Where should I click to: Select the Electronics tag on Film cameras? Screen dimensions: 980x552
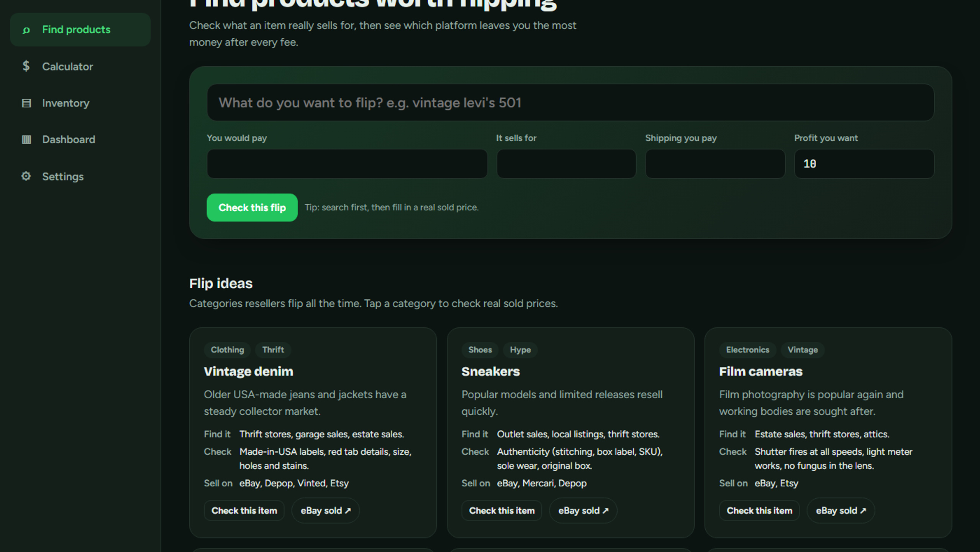click(x=747, y=350)
